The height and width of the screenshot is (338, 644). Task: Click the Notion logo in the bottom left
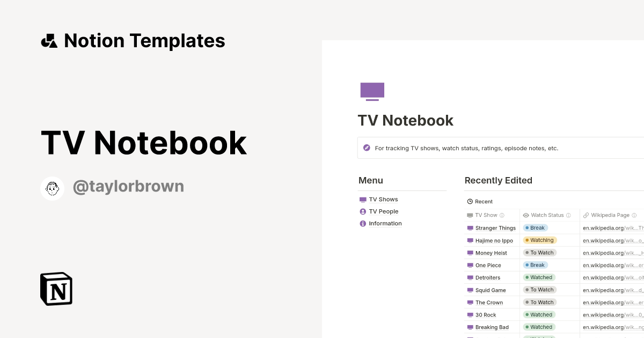[56, 289]
